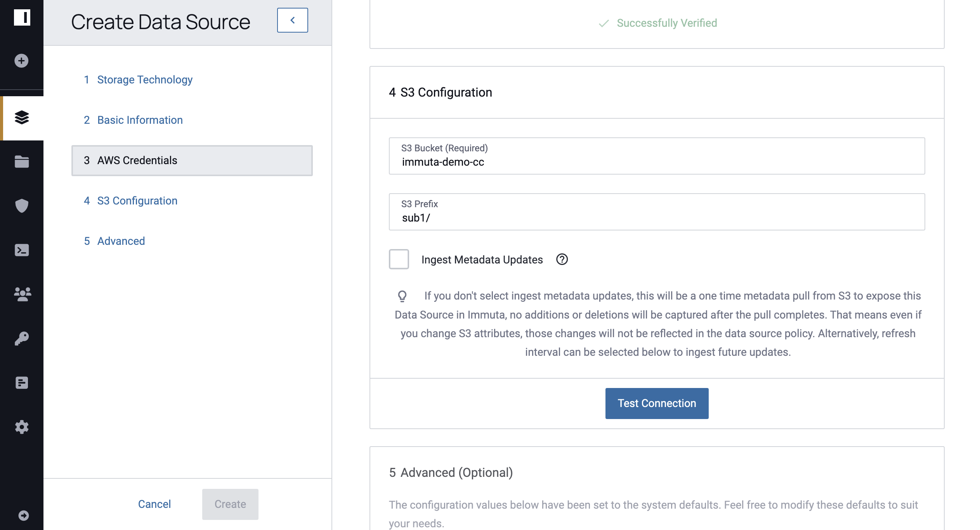Click the Create Data Source title

(x=160, y=22)
